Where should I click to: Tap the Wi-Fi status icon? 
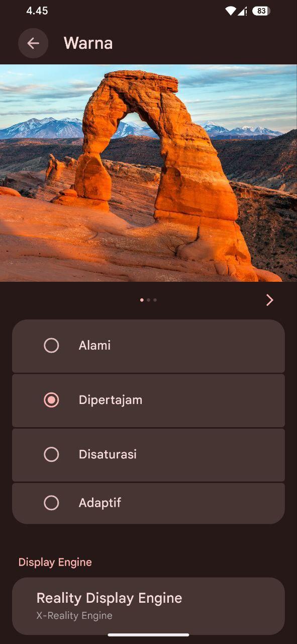click(231, 11)
